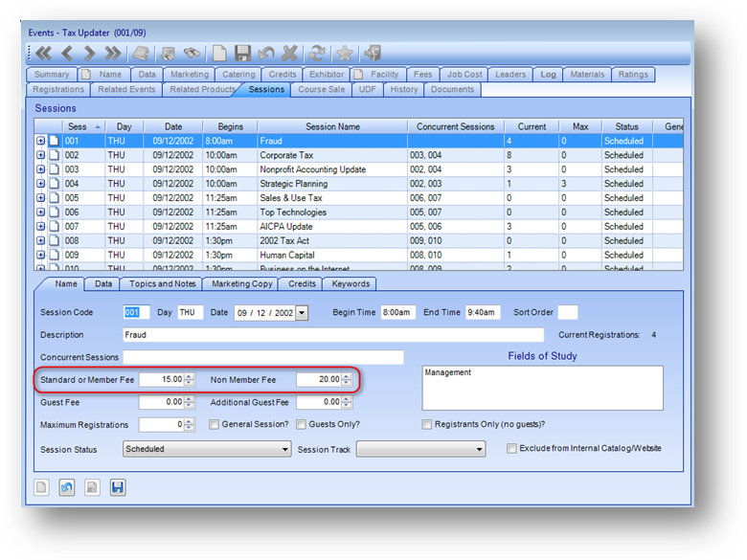Go to the next record arrow
Viewport: 747px width, 560px height.
[x=89, y=53]
